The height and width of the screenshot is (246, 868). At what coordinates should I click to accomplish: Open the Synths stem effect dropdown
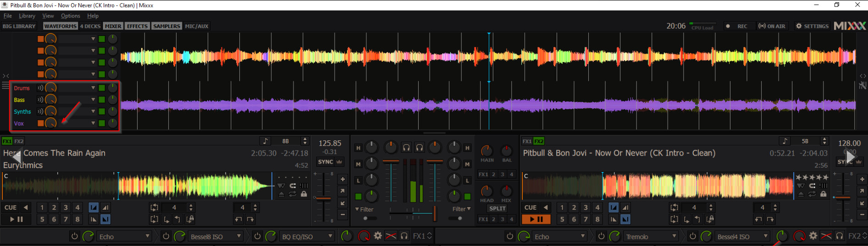point(77,112)
